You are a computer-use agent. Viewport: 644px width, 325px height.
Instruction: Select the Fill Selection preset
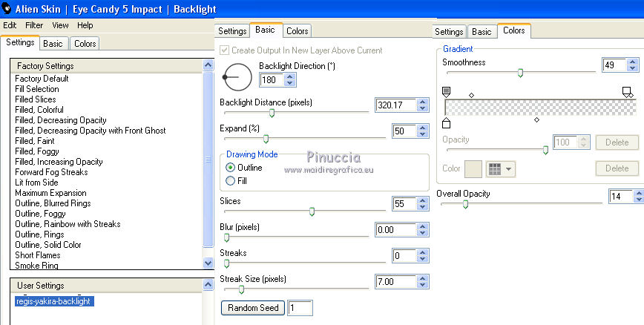pyautogui.click(x=37, y=89)
